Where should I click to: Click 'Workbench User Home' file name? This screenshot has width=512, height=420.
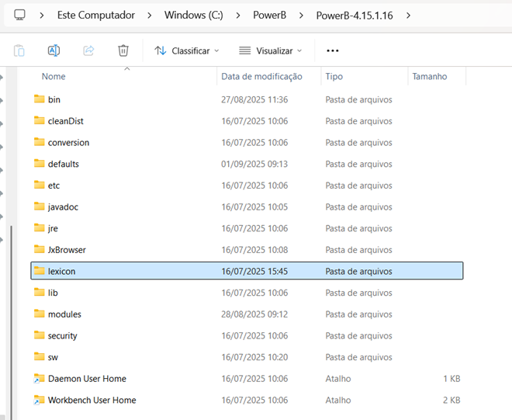(92, 400)
